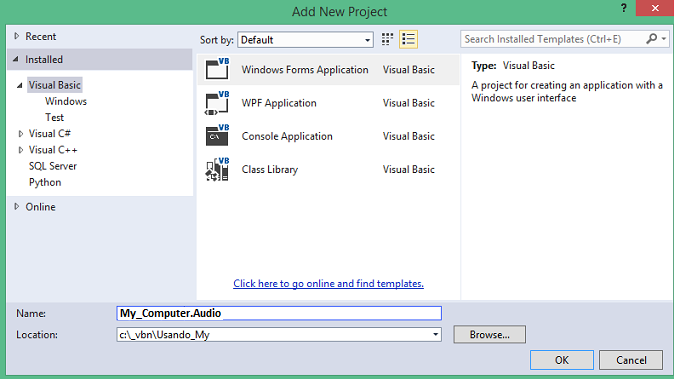The width and height of the screenshot is (674, 379).
Task: Click the 'Class Library' template name
Action: point(270,169)
